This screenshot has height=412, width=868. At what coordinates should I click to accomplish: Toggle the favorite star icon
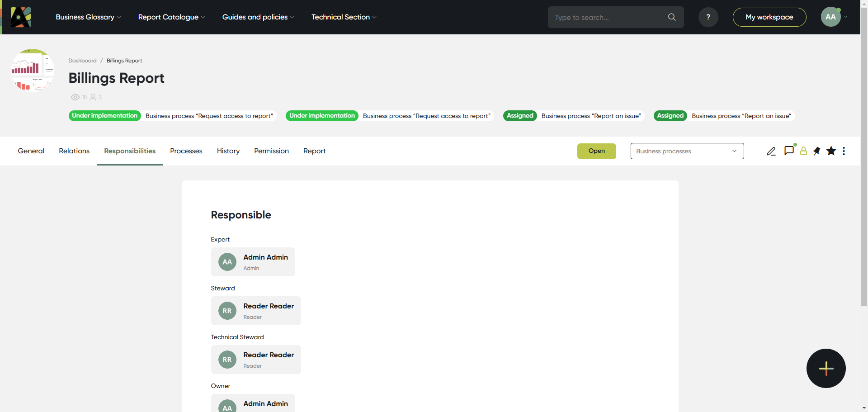(x=831, y=151)
